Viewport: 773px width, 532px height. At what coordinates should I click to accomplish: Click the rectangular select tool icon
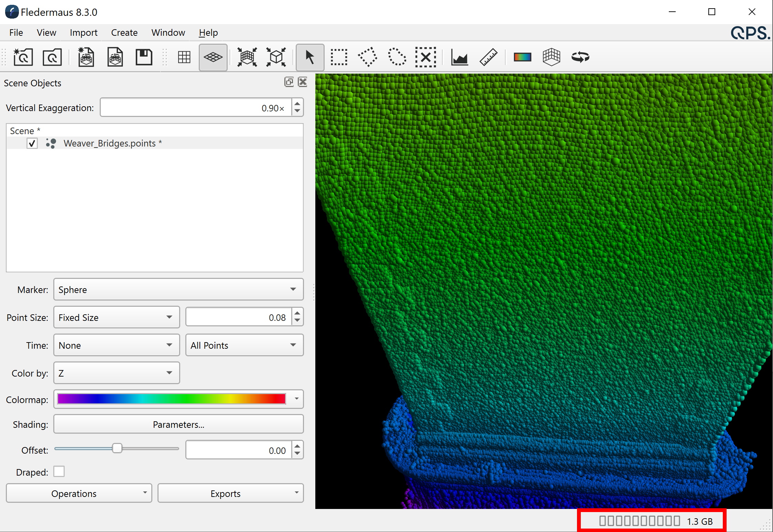[x=339, y=57]
